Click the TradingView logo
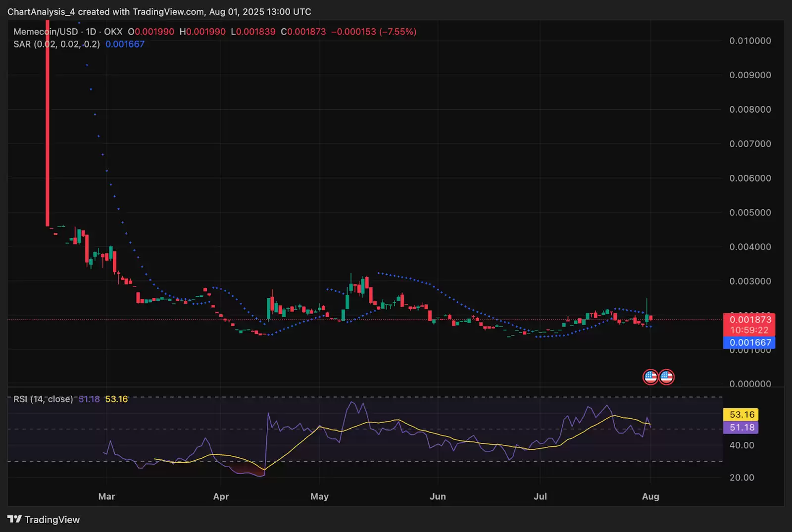 (x=45, y=520)
